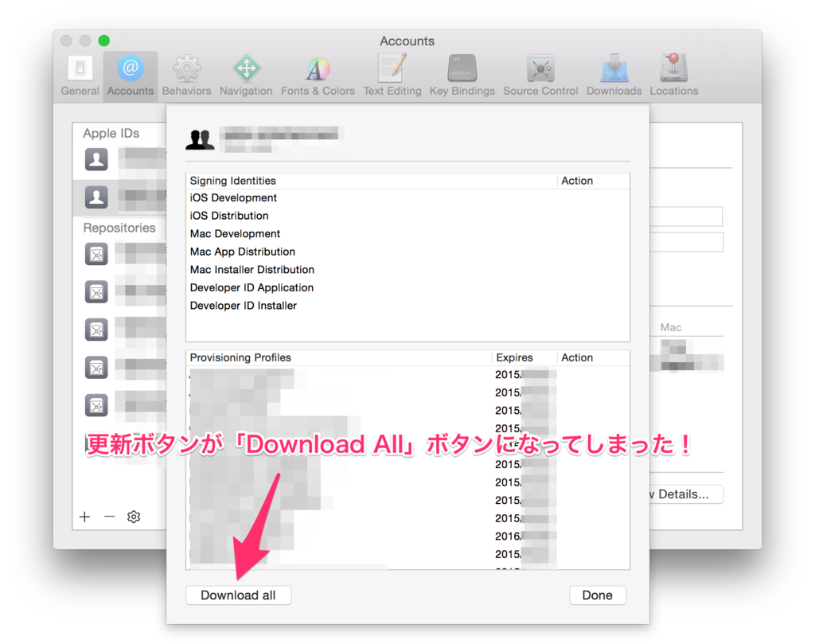
Task: Click the Download all button
Action: [239, 595]
